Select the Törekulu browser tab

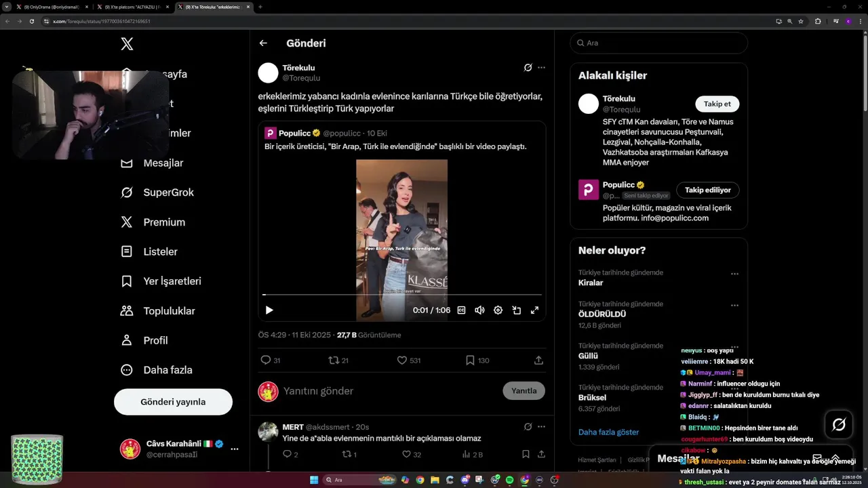coord(213,7)
